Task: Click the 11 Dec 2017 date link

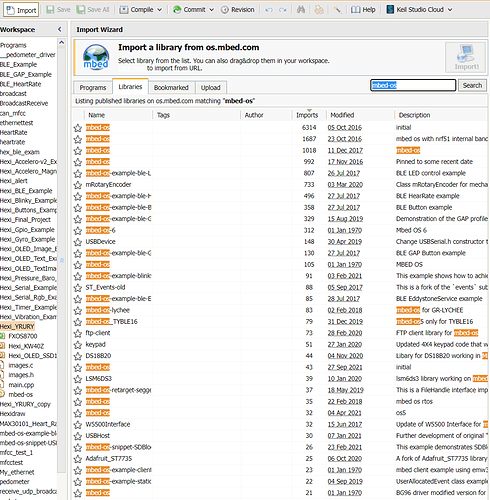Action: point(345,151)
